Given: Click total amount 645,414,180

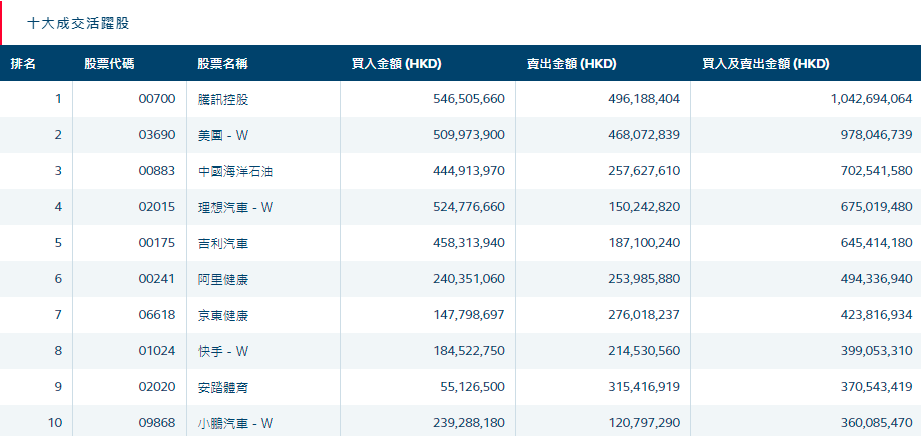Looking at the screenshot, I should point(877,243).
